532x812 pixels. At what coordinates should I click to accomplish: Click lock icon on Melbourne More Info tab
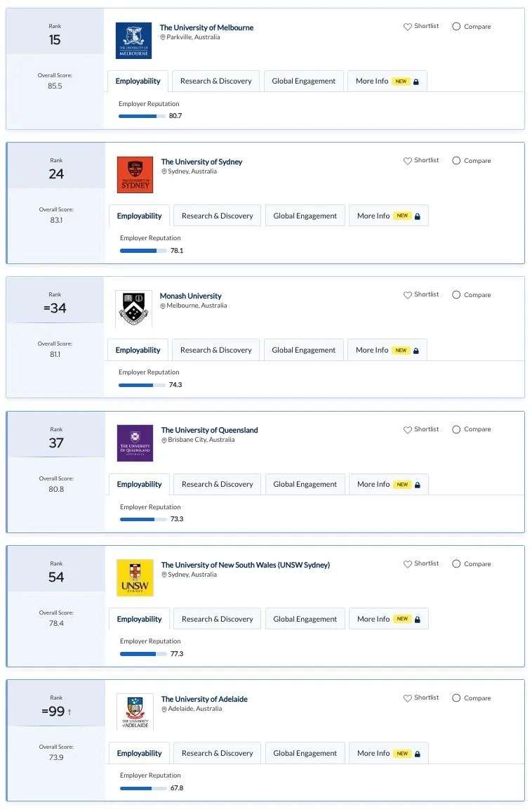(416, 81)
